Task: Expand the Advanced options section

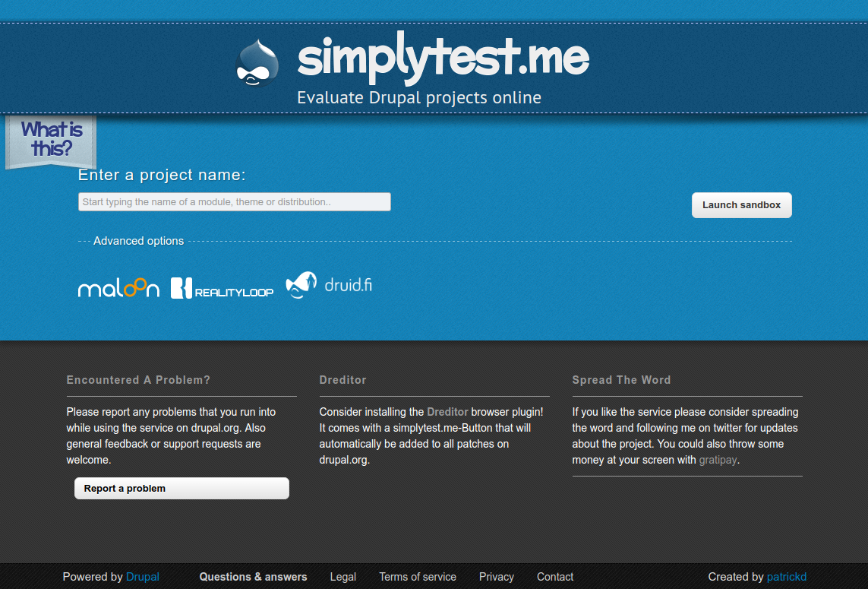Action: tap(138, 241)
